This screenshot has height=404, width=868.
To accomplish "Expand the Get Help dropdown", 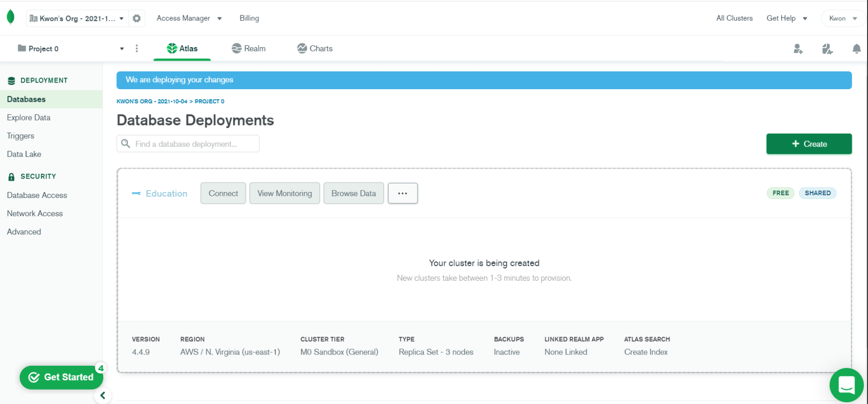I will (787, 18).
